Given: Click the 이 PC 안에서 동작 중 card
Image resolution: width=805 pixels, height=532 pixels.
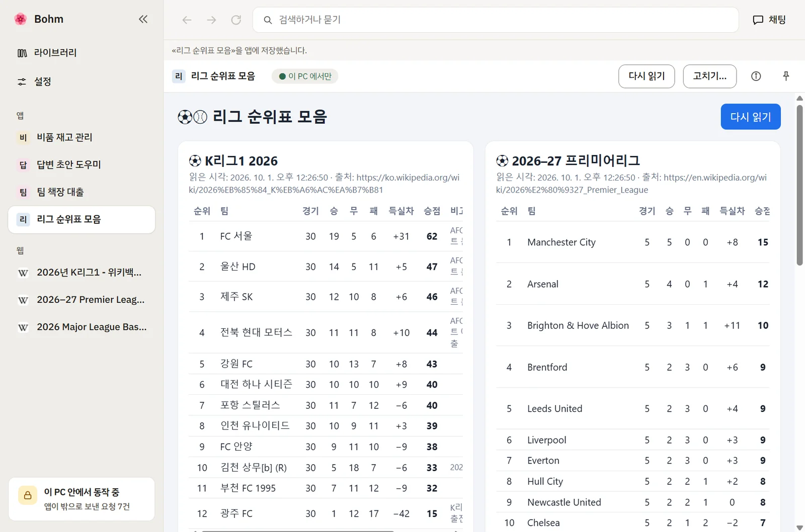Looking at the screenshot, I should (x=82, y=499).
